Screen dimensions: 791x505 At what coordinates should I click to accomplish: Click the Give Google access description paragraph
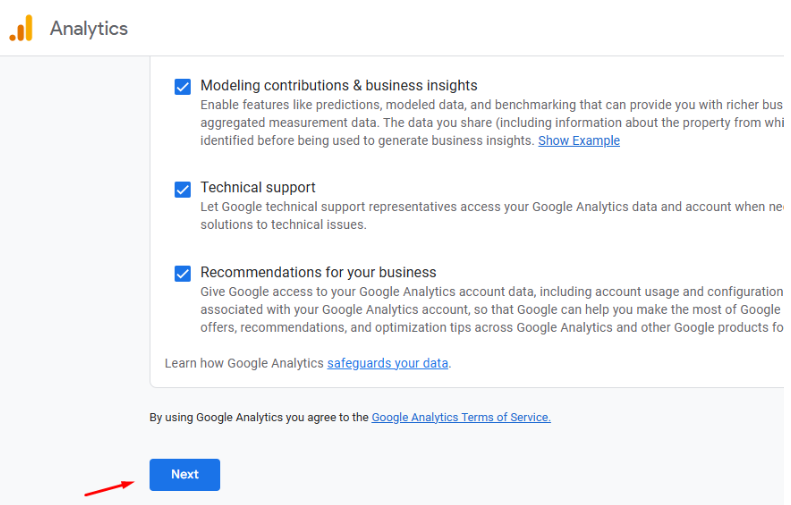pos(492,309)
